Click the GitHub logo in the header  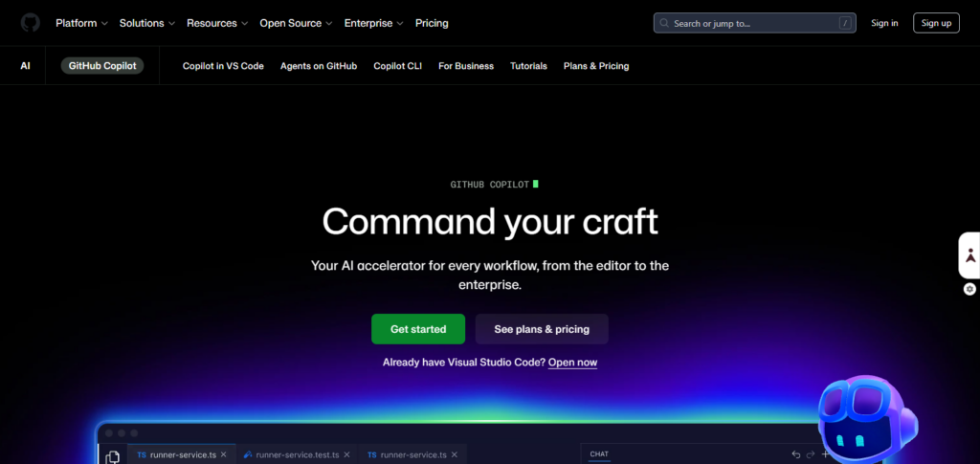pos(30,23)
